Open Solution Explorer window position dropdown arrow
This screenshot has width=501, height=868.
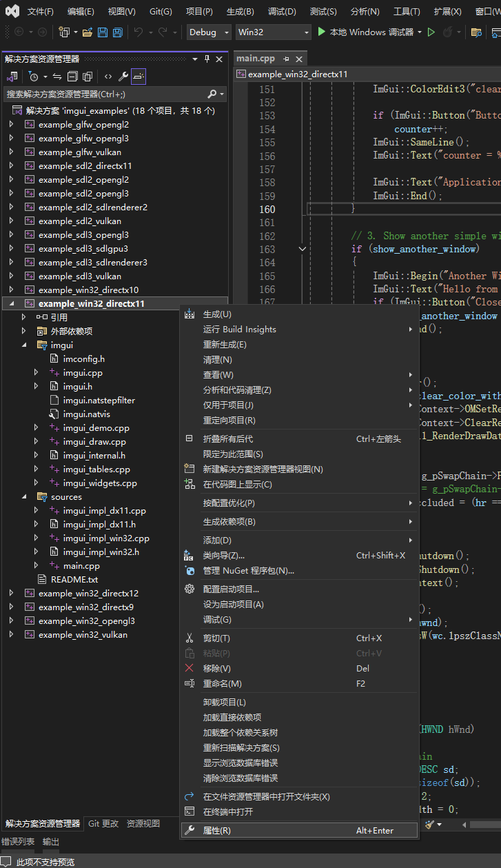195,59
